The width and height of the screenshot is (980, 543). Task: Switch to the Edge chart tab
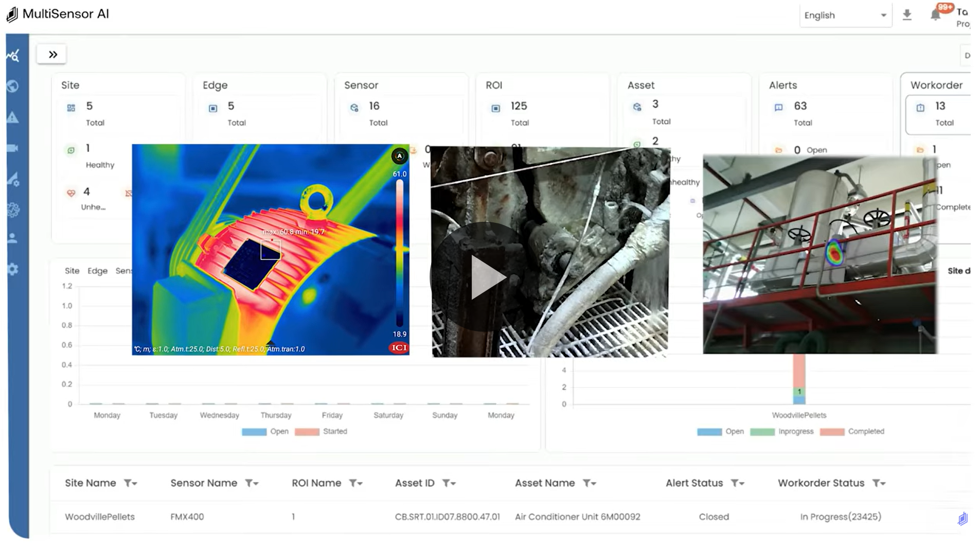97,271
